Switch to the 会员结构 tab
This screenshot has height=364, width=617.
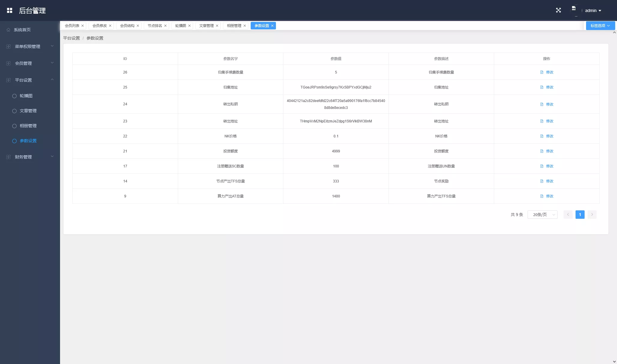(127, 26)
